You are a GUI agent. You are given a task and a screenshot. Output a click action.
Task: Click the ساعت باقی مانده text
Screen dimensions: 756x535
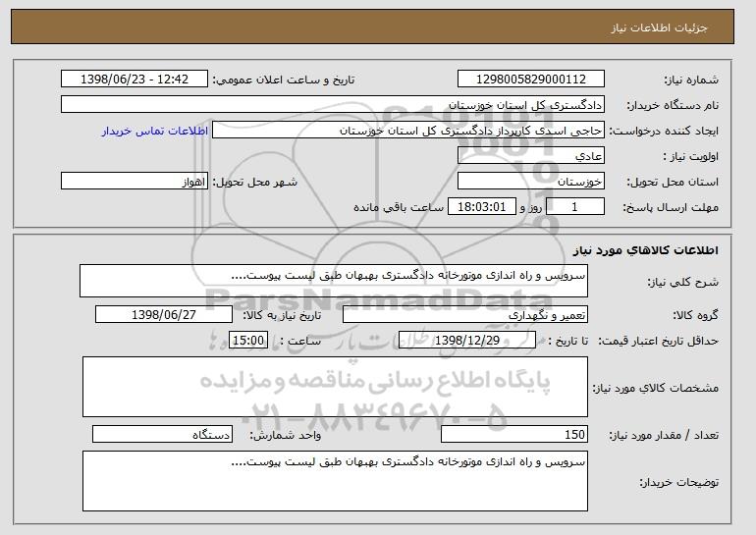coord(399,207)
